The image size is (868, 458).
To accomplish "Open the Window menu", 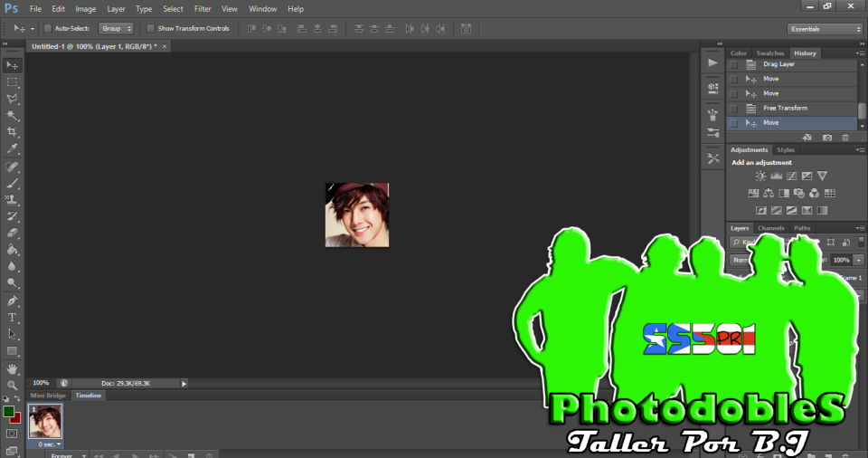I will coord(262,9).
